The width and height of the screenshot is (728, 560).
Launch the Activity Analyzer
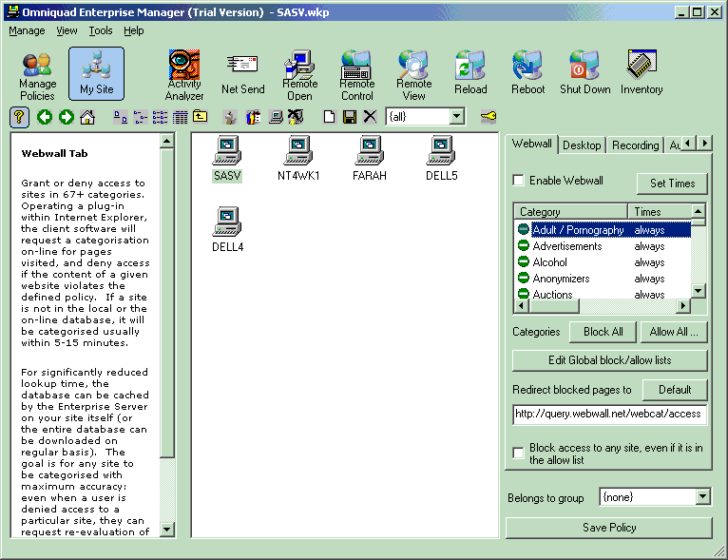184,75
